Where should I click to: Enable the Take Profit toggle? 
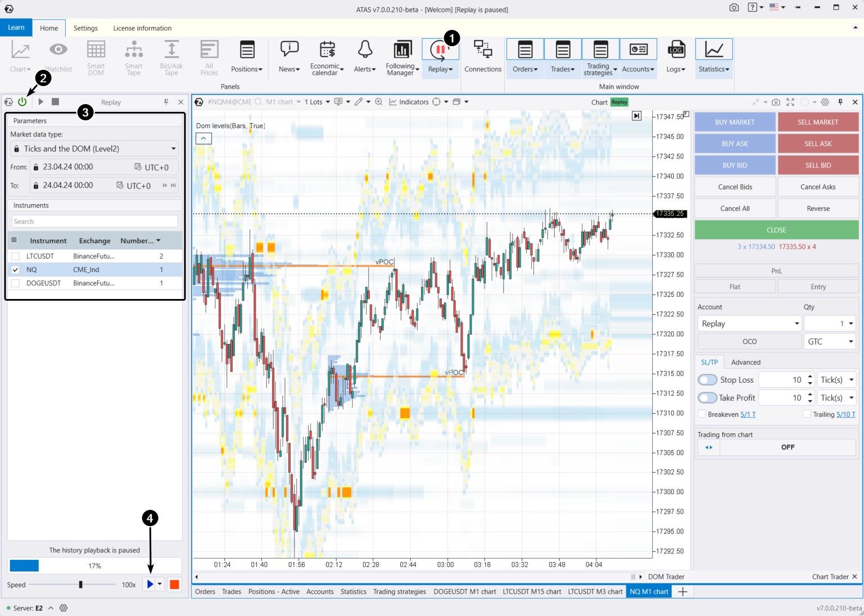(x=707, y=397)
